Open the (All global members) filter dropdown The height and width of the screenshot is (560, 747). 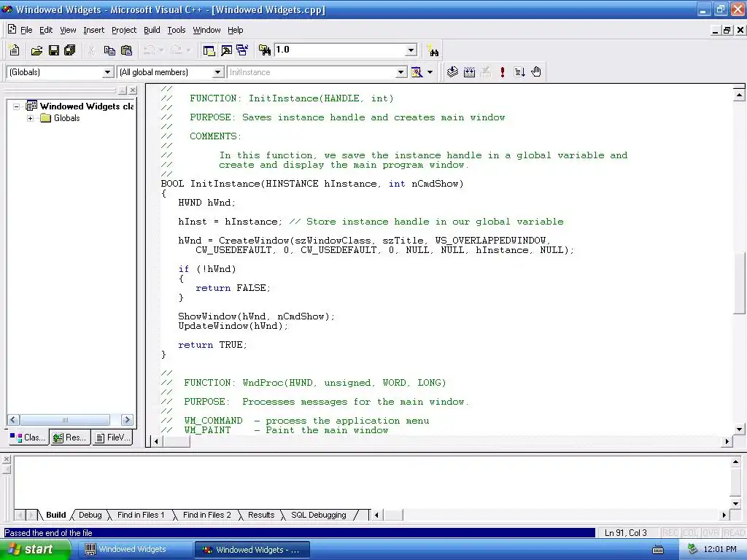(x=217, y=72)
